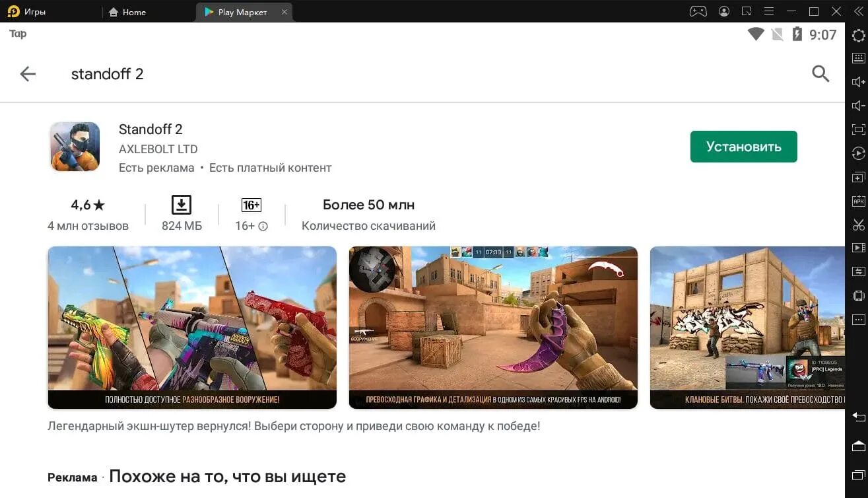Tap Android home icon in sidebar
The image size is (868, 498).
[x=858, y=446]
